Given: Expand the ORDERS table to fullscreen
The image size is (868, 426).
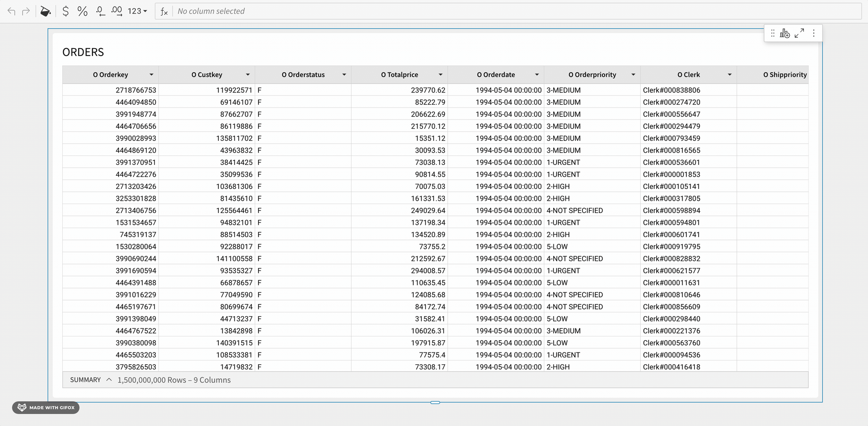Looking at the screenshot, I should point(799,33).
